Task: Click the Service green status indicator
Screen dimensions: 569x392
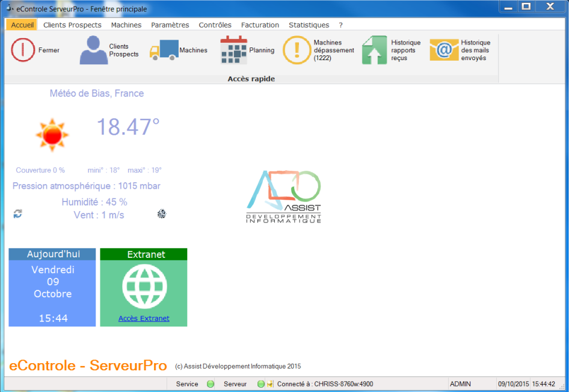Action: 211,384
